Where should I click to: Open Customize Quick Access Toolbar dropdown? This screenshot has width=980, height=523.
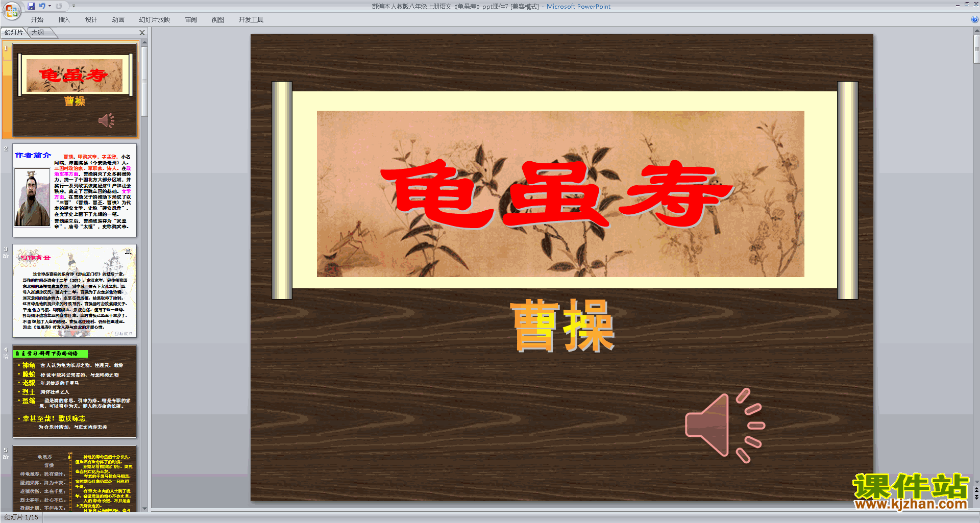pos(73,6)
